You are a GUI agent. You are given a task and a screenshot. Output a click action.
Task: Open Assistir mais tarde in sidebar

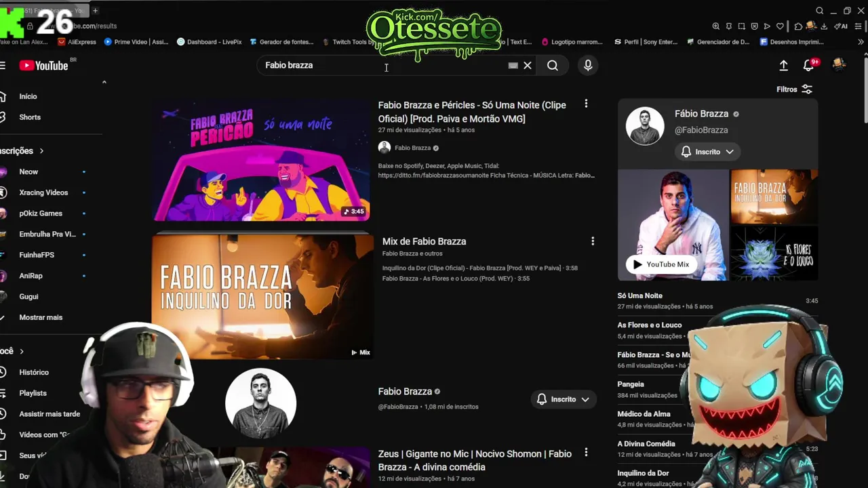[x=50, y=414]
